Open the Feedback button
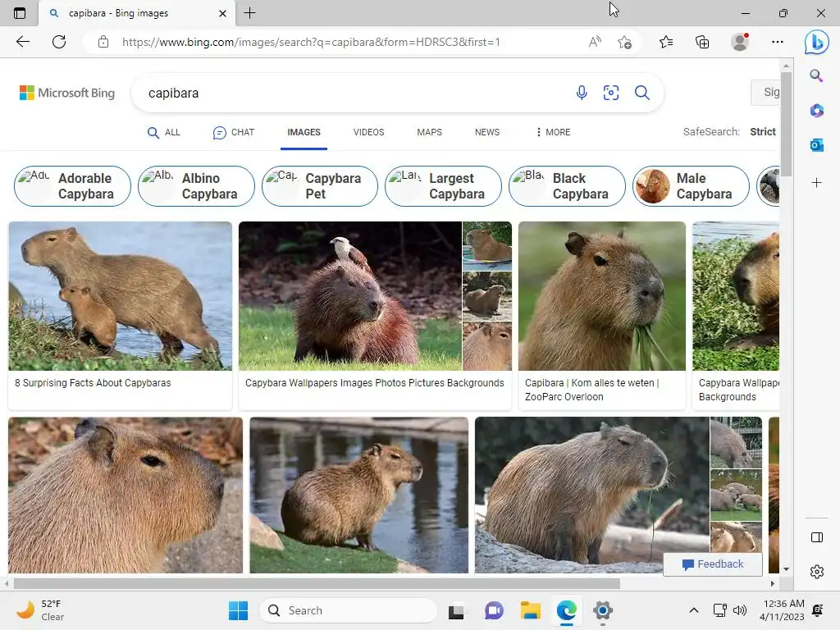The image size is (840, 630). (x=713, y=564)
